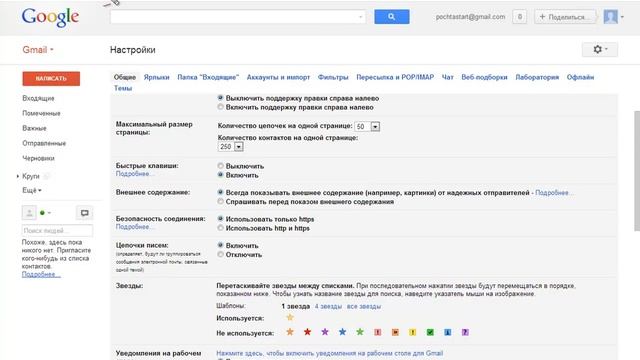Select Включить for Цепочки писем
This screenshot has width=640, height=360.
[x=220, y=245]
